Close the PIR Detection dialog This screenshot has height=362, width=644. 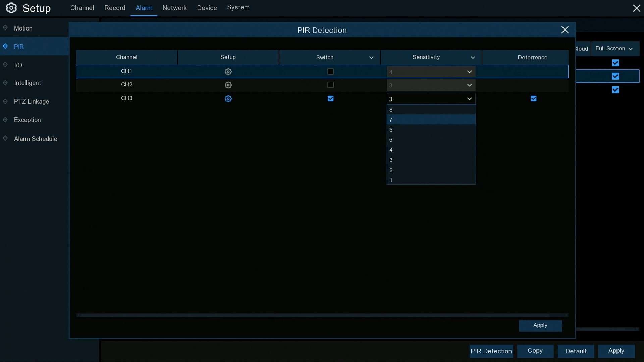(x=565, y=30)
